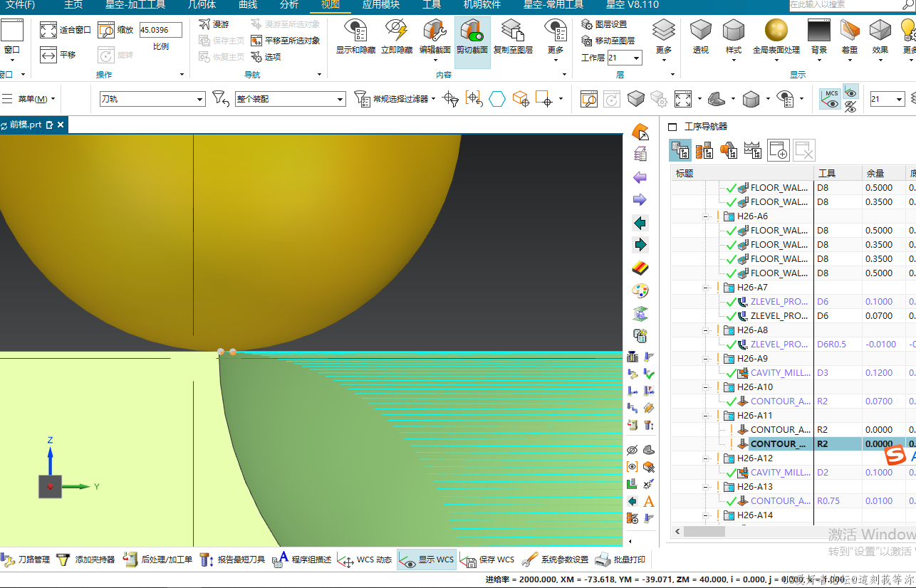The width and height of the screenshot is (916, 588).
Task: Select the CAVITY_MILL operation with tool D2
Action: [x=793, y=473]
